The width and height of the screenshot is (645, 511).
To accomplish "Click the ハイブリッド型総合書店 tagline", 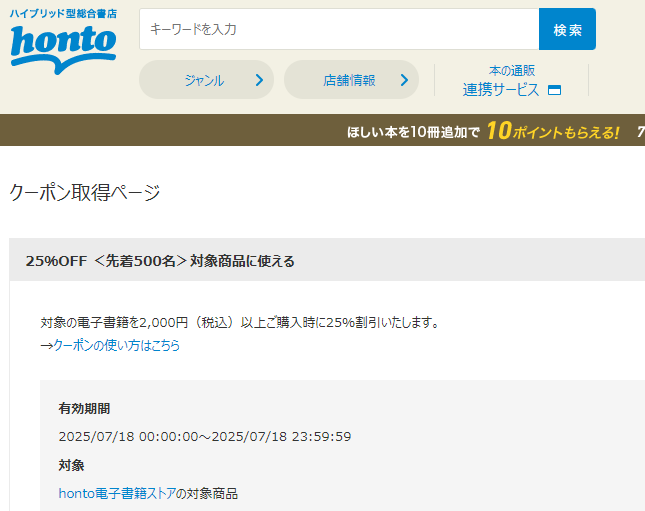I will tap(63, 14).
